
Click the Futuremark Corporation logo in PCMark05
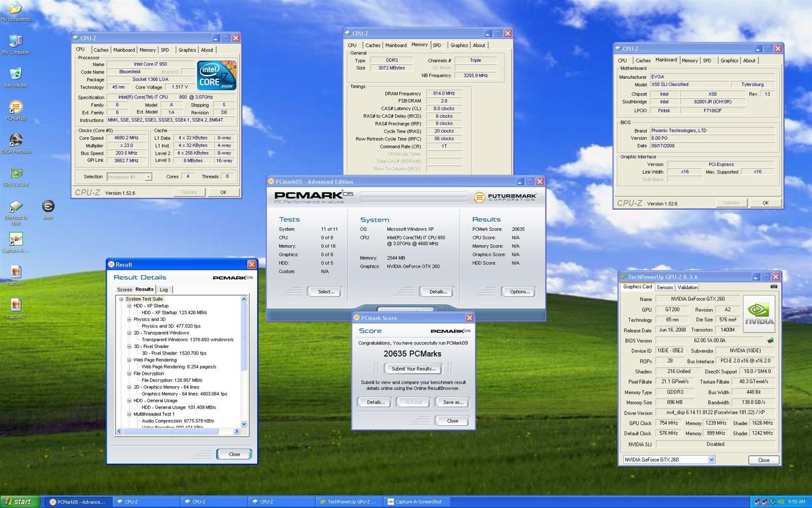(x=505, y=197)
